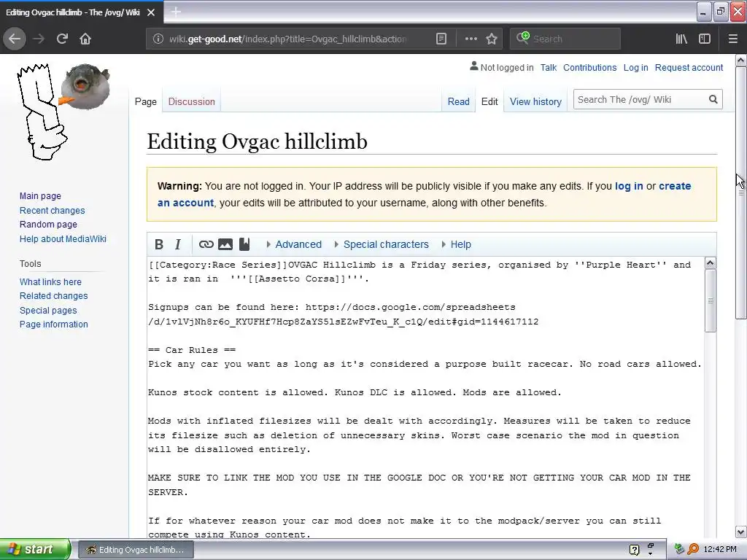Open What links here tool
The width and height of the screenshot is (747, 560).
(x=50, y=282)
